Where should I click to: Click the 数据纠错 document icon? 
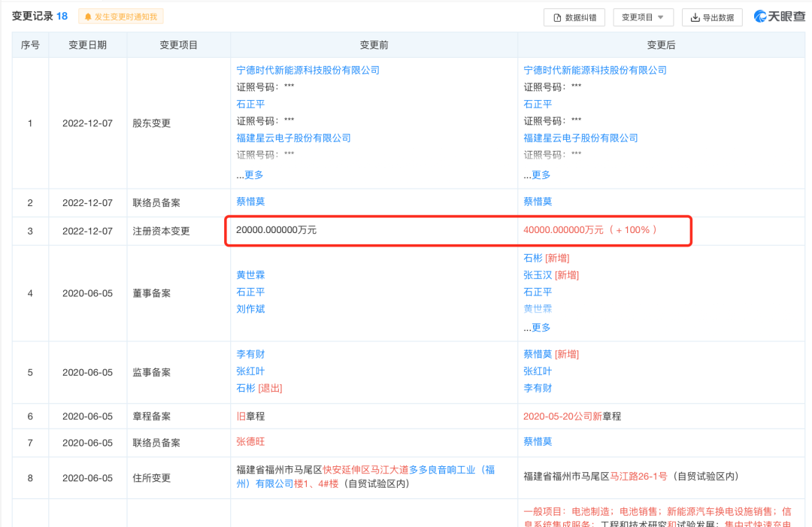(x=557, y=17)
